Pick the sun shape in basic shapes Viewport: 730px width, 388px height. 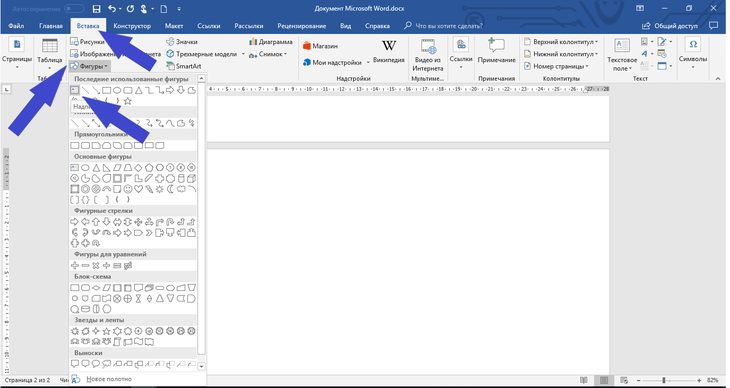coord(159,189)
